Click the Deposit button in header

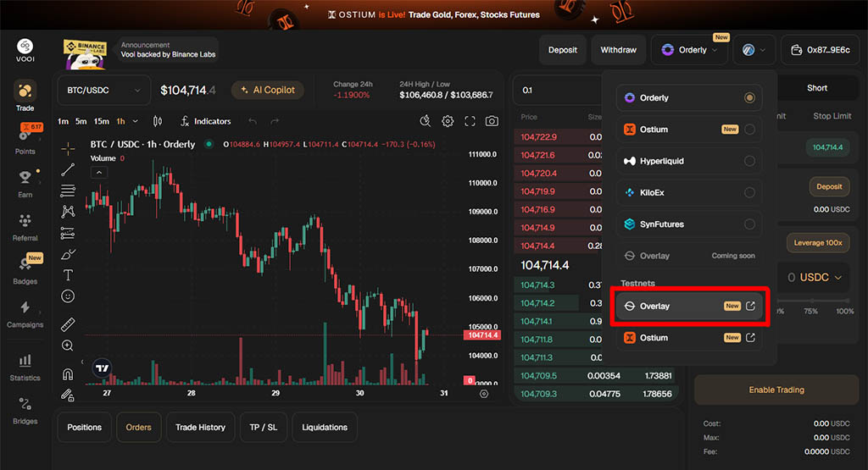[x=563, y=50]
